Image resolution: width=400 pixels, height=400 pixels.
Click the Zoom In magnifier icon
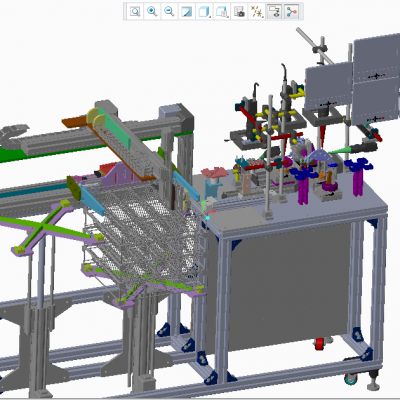[152, 12]
